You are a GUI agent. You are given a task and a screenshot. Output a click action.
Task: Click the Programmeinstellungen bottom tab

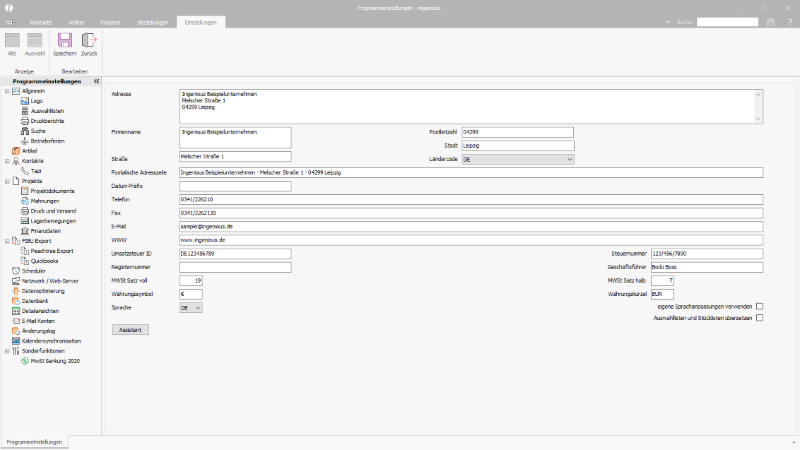point(34,442)
